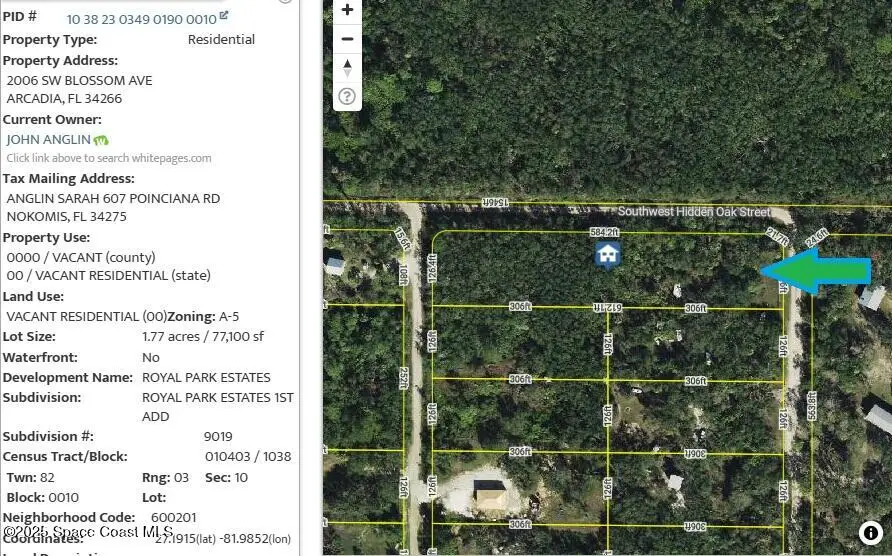Select census tract 010403 / 1038
Screen dimensions: 892x556
click(x=248, y=456)
